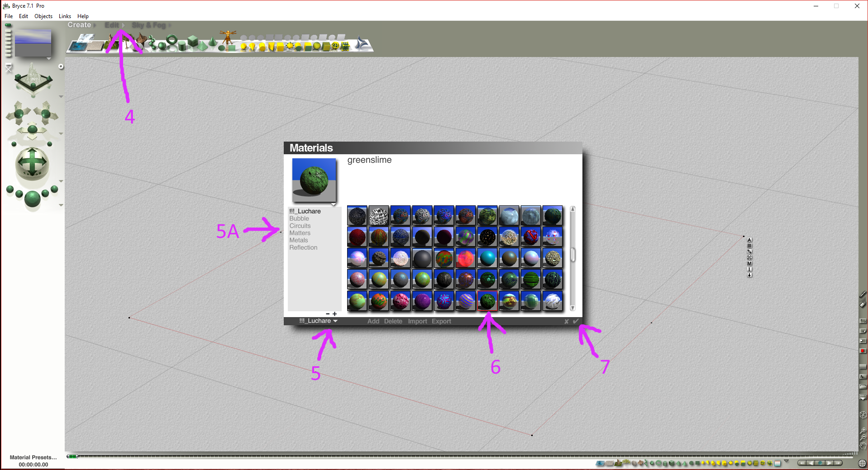The image size is (868, 470).
Task: Click Delete in the Materials dialog
Action: pyautogui.click(x=393, y=321)
